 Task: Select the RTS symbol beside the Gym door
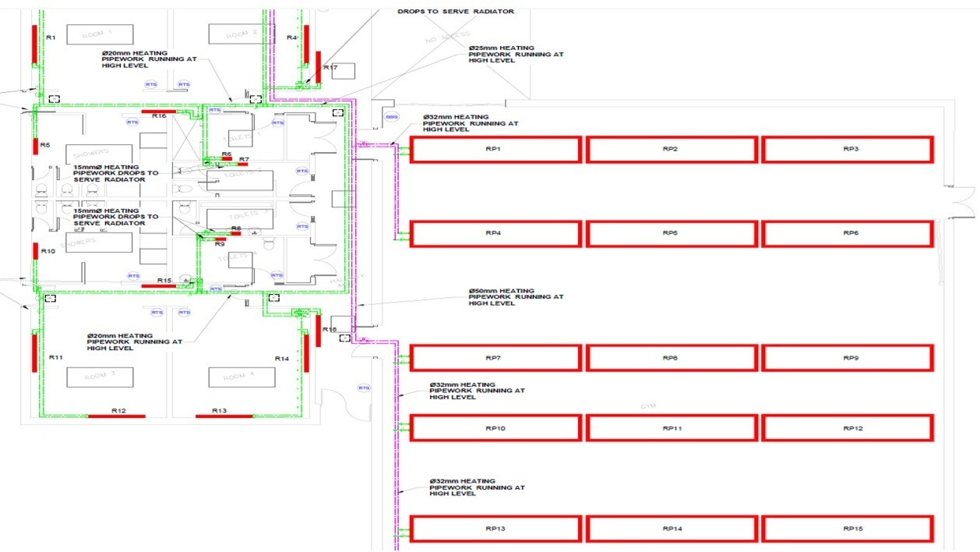(x=363, y=387)
